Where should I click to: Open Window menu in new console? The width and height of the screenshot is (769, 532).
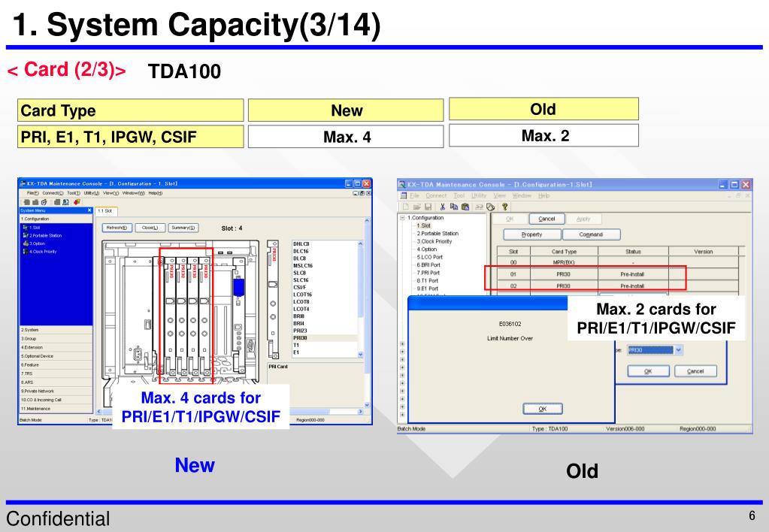click(133, 193)
